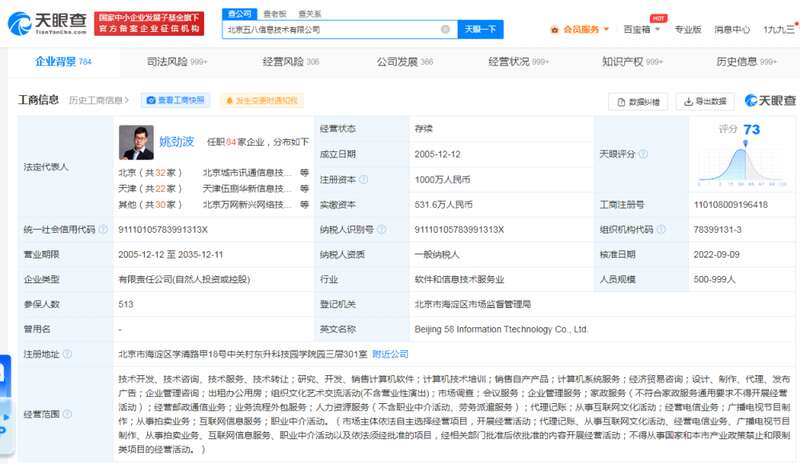The height and width of the screenshot is (464, 800).
Task: Click help icon next to 注册资本
Action: pos(363,179)
